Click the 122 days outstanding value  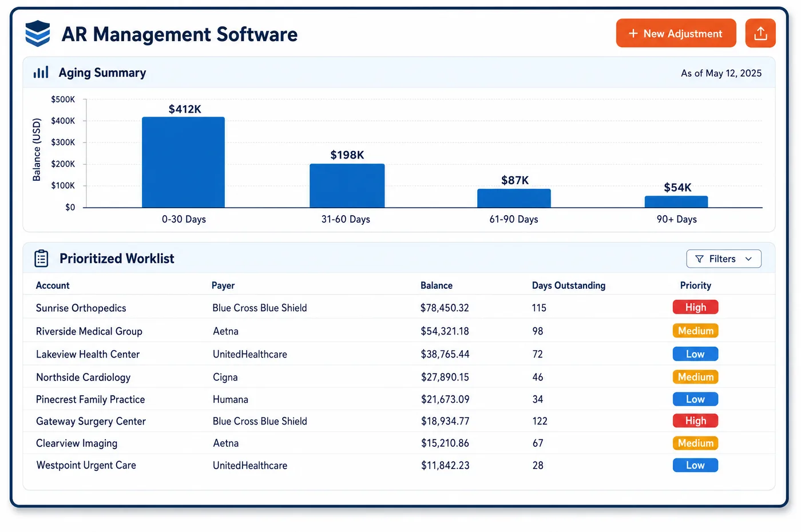(540, 421)
